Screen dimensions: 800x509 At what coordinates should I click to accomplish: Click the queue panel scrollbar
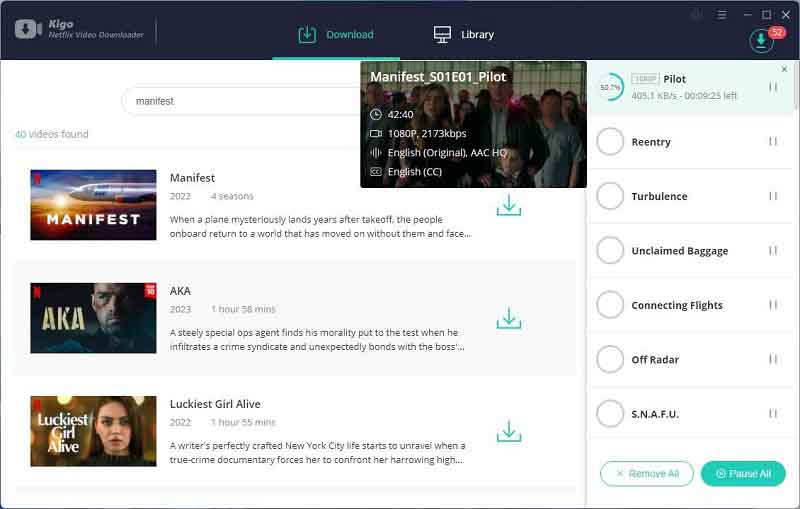coord(796,85)
